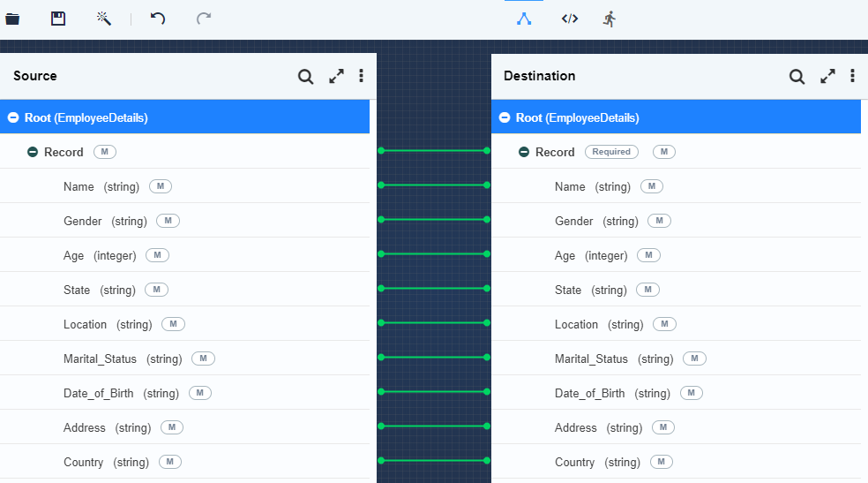This screenshot has height=483, width=868.
Task: Collapse the Source Root (EmployeeDetails) node
Action: point(13,117)
